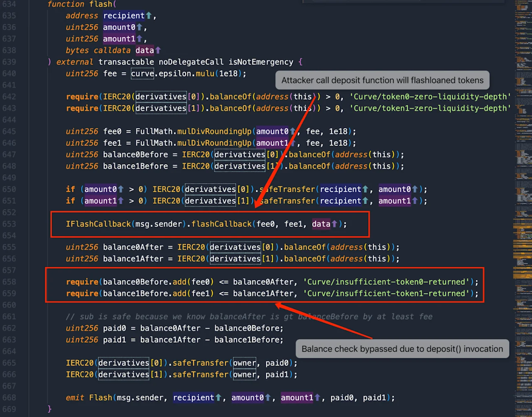Screen dimensions: 532x417
Task: Click the 'Curve/token0-zero-liquidity-depth' string
Action: pos(430,97)
